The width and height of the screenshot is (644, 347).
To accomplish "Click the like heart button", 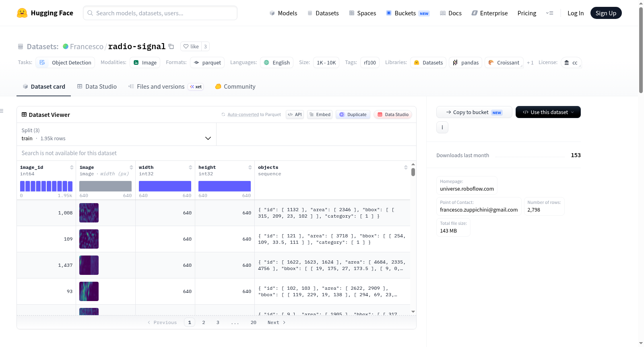I will coord(191,46).
